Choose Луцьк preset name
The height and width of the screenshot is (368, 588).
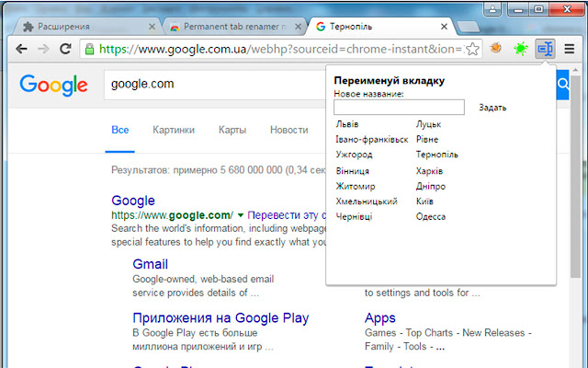(428, 124)
